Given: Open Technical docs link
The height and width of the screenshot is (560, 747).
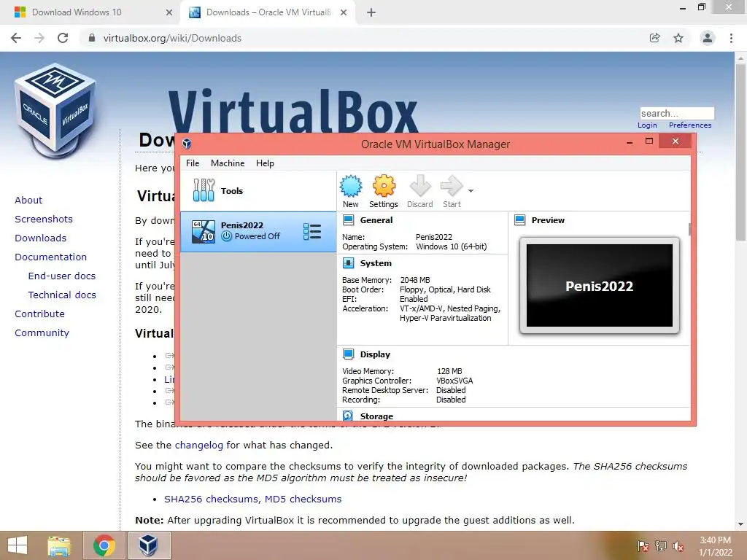Looking at the screenshot, I should (x=62, y=295).
